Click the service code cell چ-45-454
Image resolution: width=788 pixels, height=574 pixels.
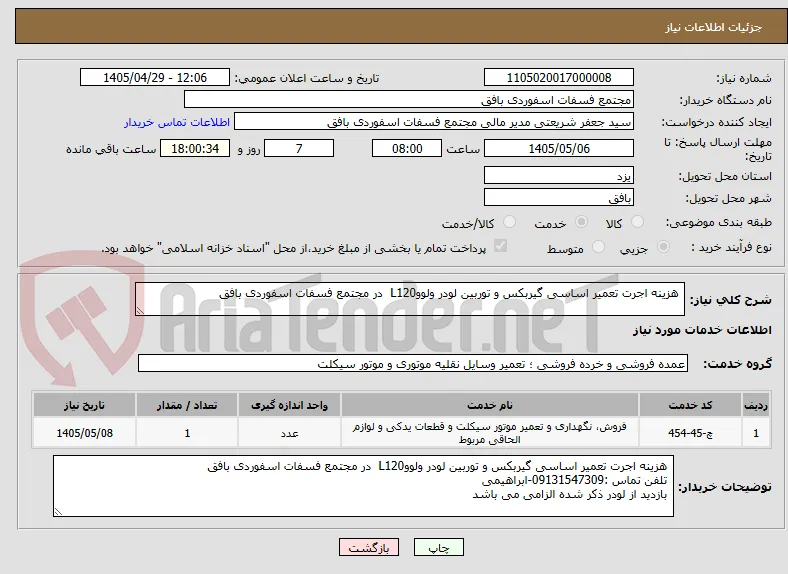[x=691, y=433]
